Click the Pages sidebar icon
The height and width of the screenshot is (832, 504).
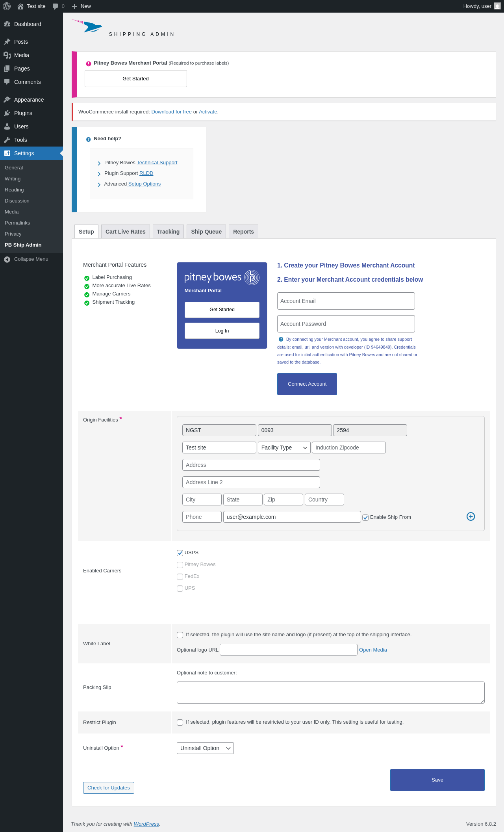[7, 69]
